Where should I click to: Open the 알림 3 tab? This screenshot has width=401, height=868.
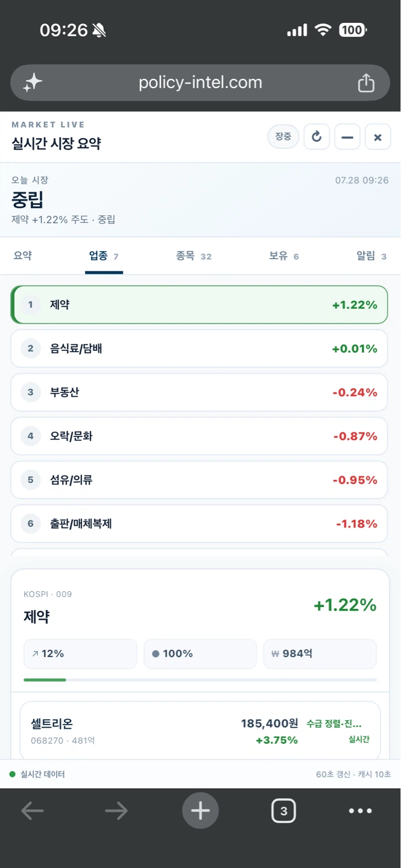[371, 256]
